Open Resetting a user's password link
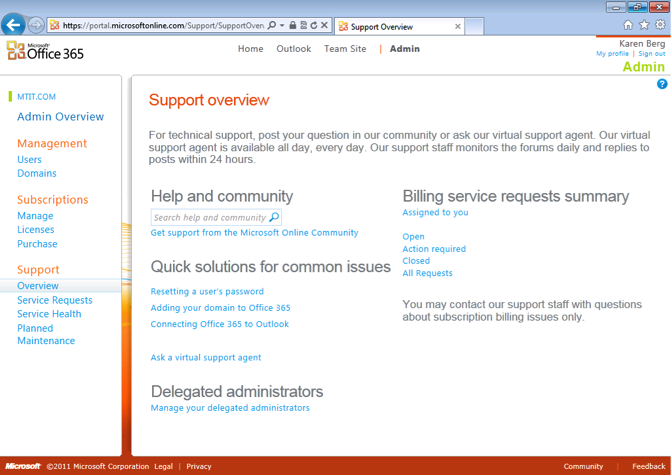The image size is (671, 475). 207,291
